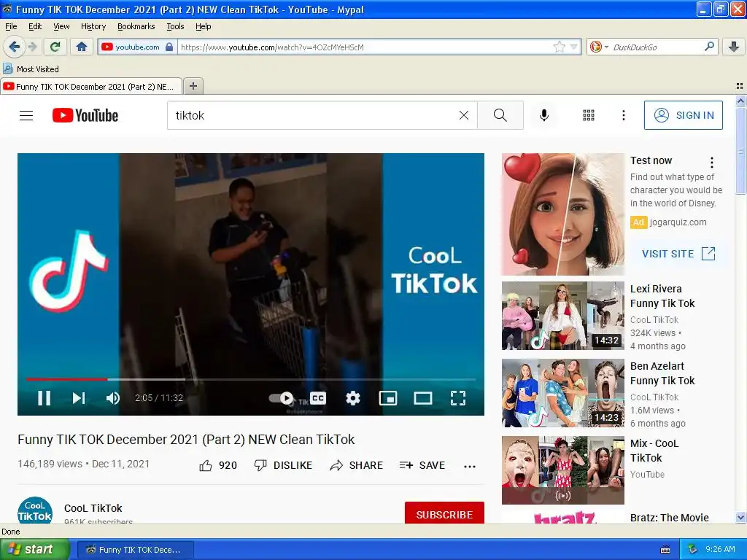Click the Bratz: The Movie title

click(x=670, y=518)
